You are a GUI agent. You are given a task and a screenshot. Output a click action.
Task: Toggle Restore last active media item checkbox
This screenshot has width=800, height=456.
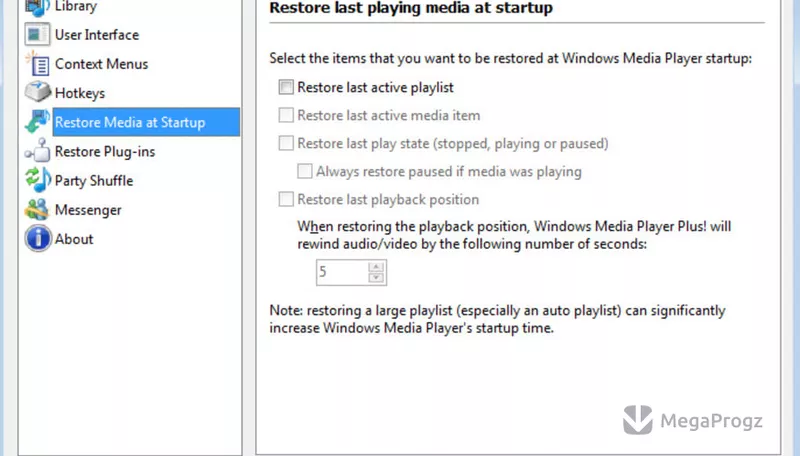pyautogui.click(x=286, y=115)
